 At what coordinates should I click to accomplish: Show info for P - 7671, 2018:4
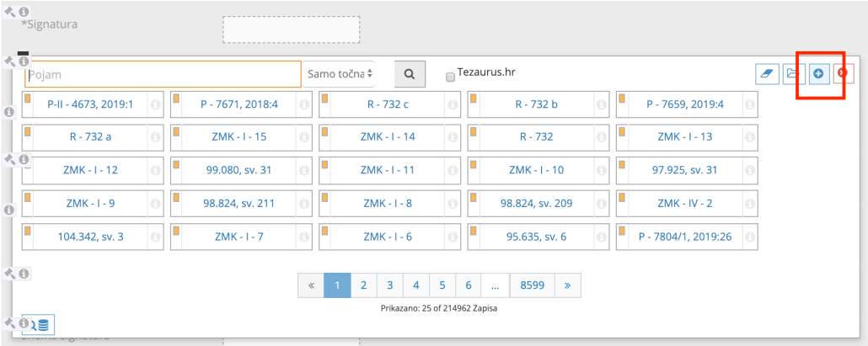304,104
